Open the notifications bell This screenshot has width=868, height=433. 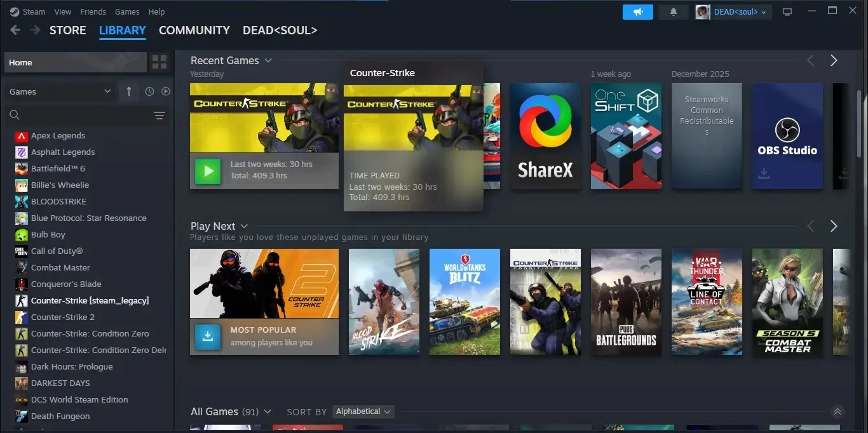click(x=674, y=12)
